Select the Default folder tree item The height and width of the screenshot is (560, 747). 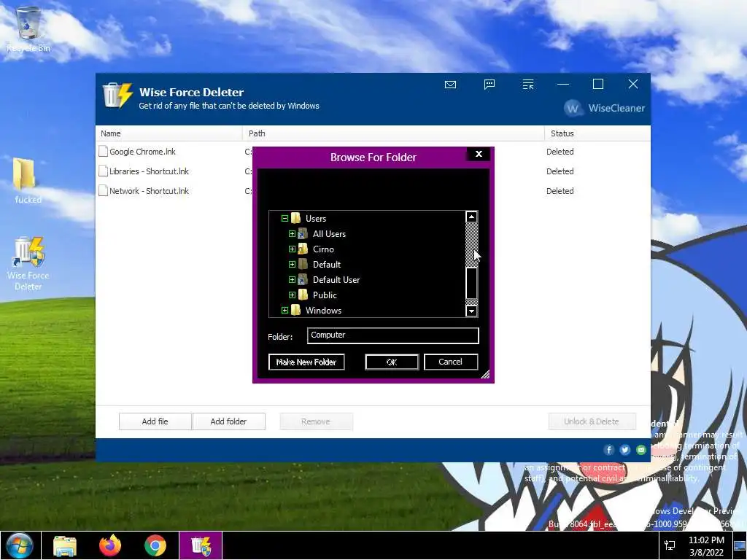(x=327, y=264)
